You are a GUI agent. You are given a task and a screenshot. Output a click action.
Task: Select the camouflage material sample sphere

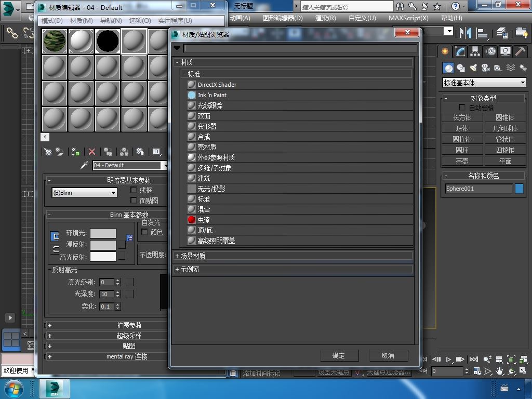[x=54, y=41]
